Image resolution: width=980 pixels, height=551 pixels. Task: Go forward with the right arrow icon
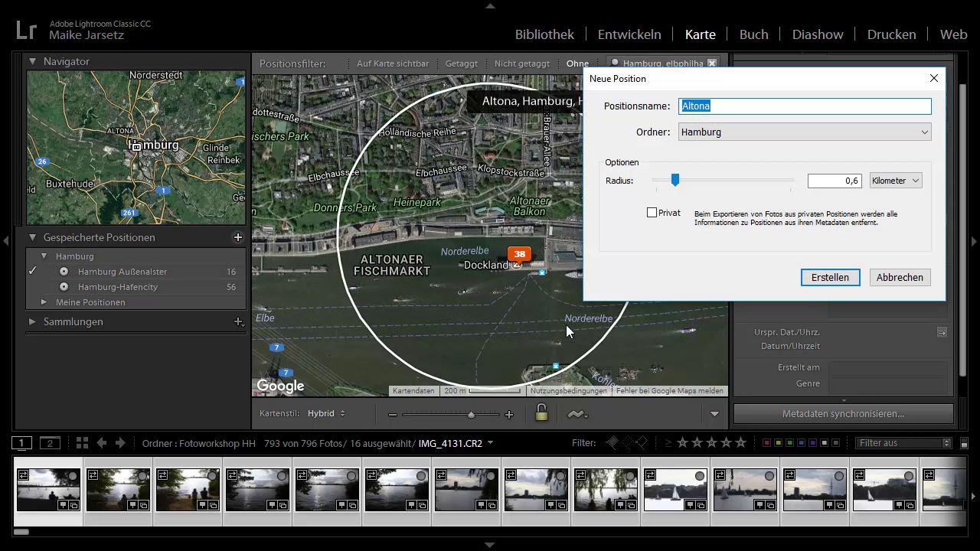point(120,443)
